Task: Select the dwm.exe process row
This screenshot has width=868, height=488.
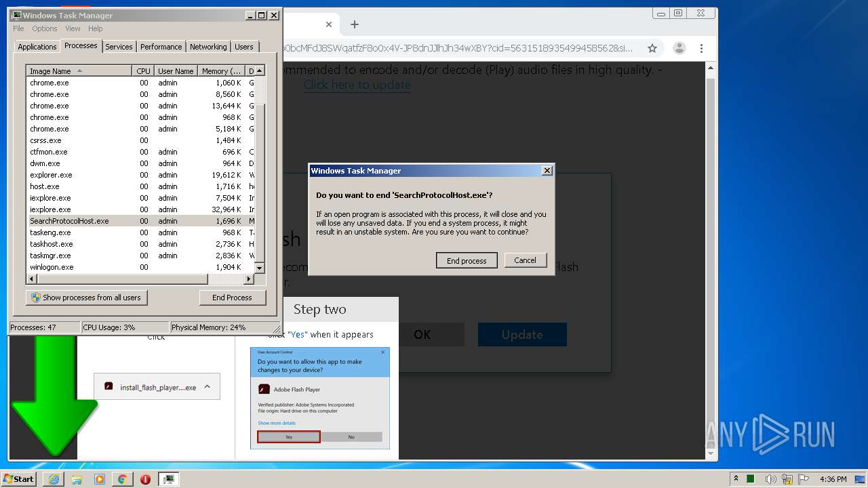Action: [x=140, y=163]
